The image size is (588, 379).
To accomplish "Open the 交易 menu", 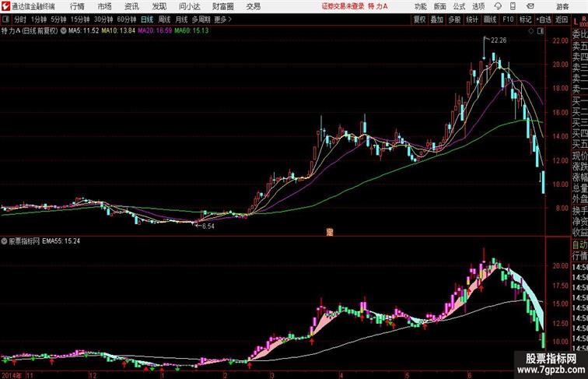I will (x=254, y=6).
